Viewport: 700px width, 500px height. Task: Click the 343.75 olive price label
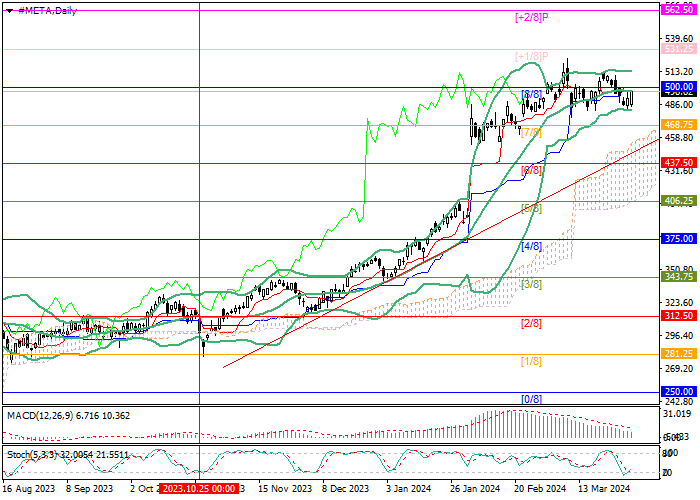coord(679,277)
